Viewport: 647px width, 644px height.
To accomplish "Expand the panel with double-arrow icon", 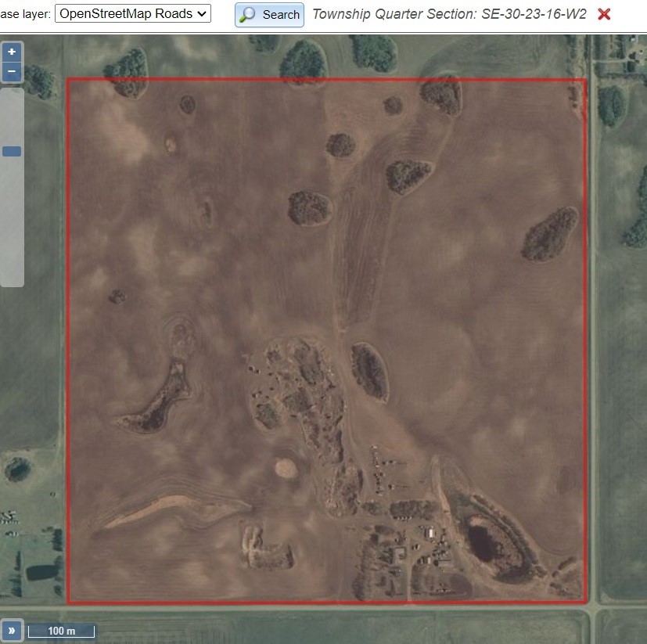I will coord(12,631).
